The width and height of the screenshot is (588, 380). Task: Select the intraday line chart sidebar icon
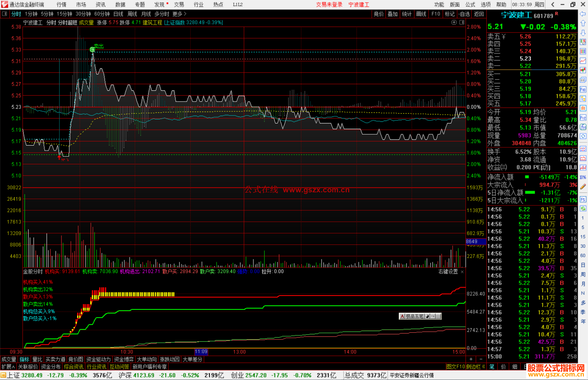583,61
